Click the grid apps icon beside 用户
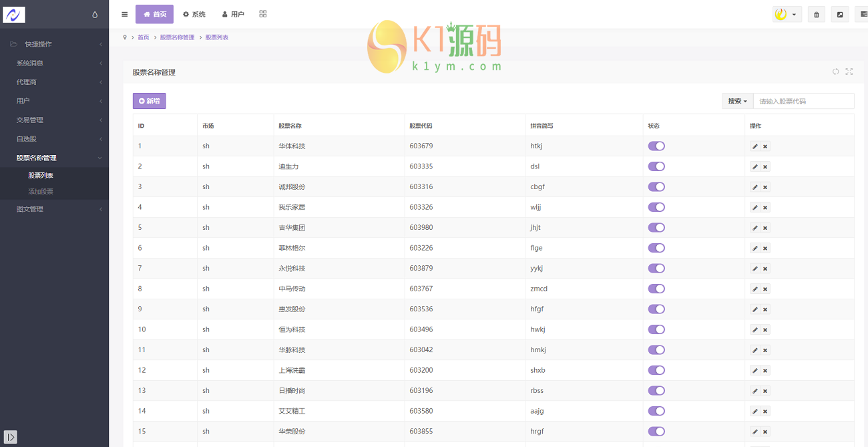This screenshot has height=447, width=868. [262, 14]
